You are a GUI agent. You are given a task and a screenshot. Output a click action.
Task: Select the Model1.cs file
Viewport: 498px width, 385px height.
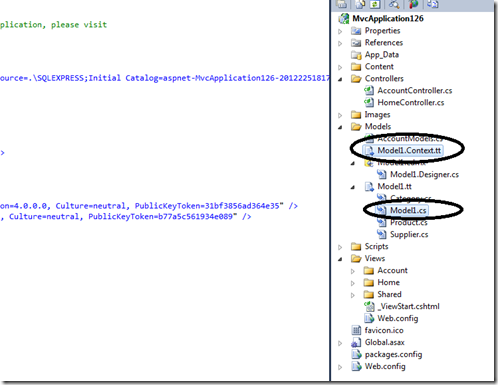[408, 210]
